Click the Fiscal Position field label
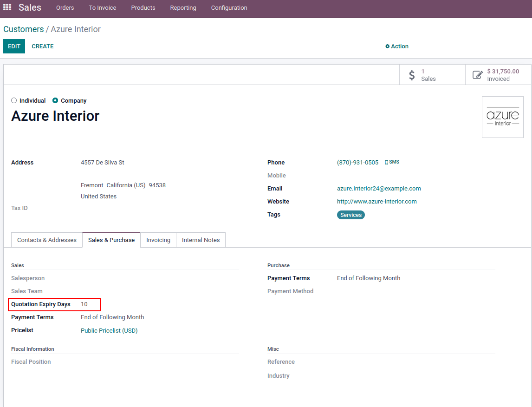532x407 pixels. [31, 362]
